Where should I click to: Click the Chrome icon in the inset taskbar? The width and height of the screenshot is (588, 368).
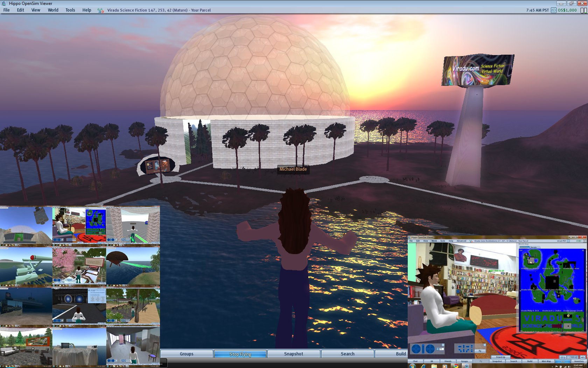(455, 366)
